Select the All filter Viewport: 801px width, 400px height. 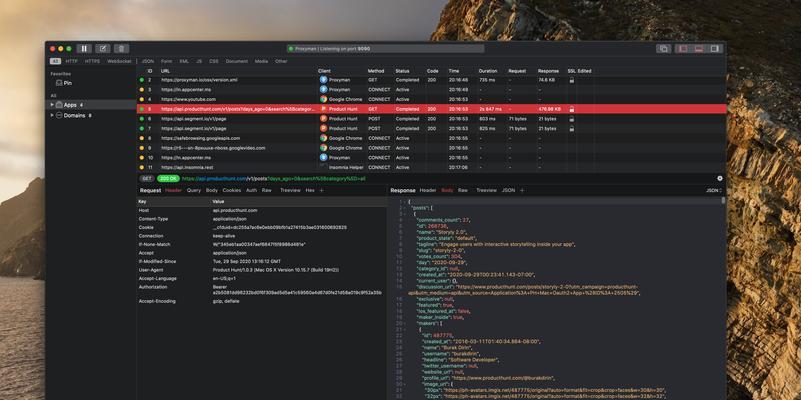coord(55,61)
